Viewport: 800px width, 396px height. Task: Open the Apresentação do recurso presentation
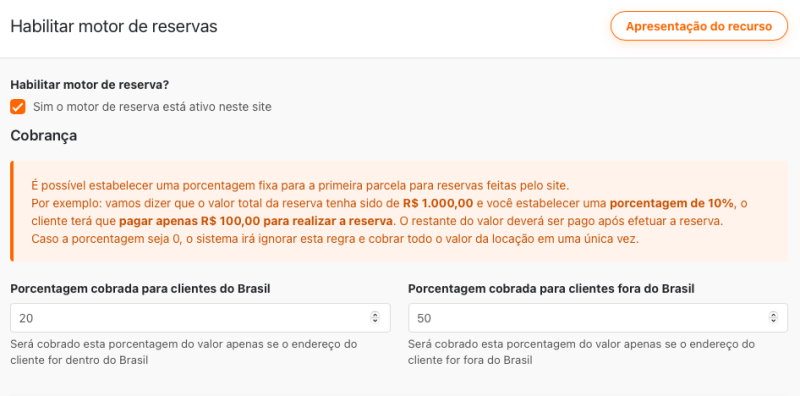pyautogui.click(x=699, y=26)
